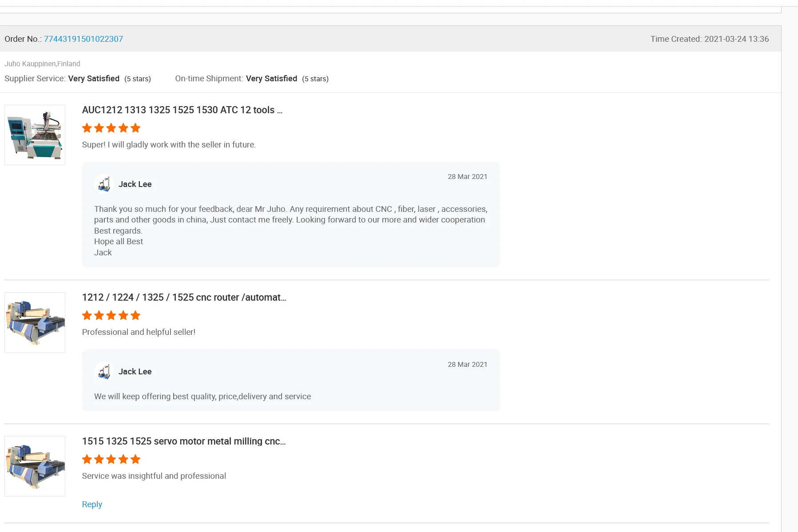Click reviewer name Juho Kauppinen, Finland
This screenshot has height=532, width=798.
click(x=42, y=64)
